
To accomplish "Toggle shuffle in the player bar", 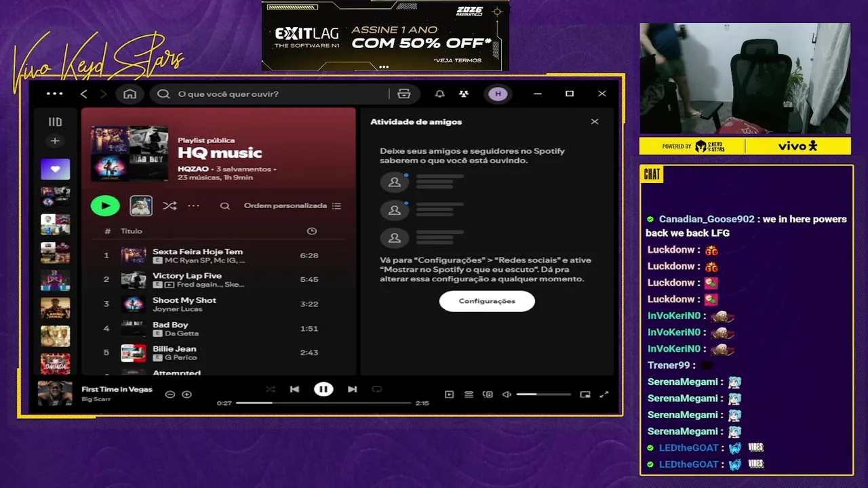I will pyautogui.click(x=271, y=389).
